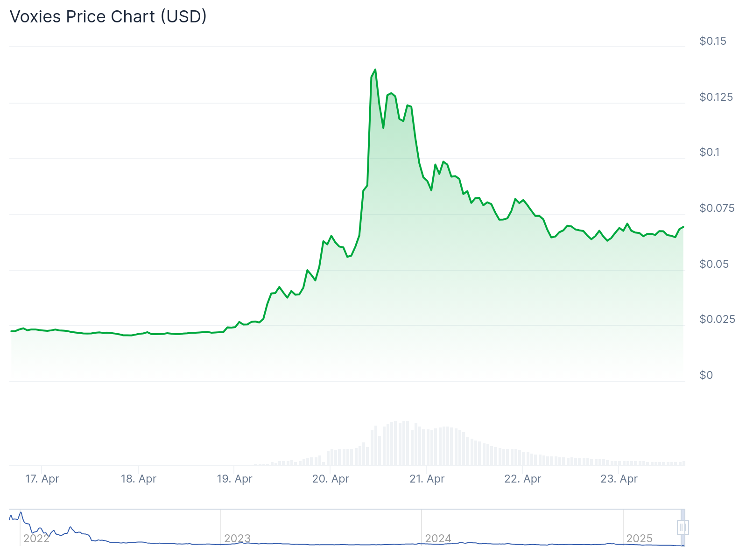Click the 19. Apr date tick

click(234, 479)
